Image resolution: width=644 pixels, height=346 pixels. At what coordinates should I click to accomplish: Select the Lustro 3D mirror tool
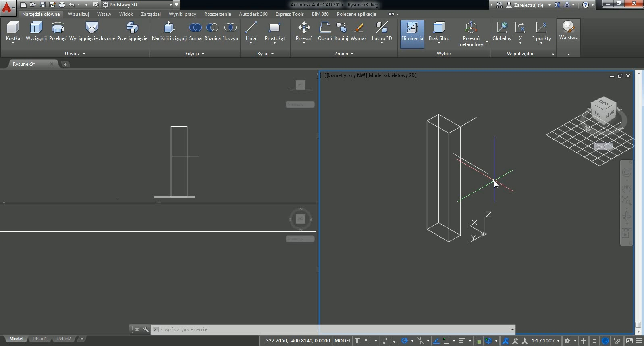pos(382,31)
